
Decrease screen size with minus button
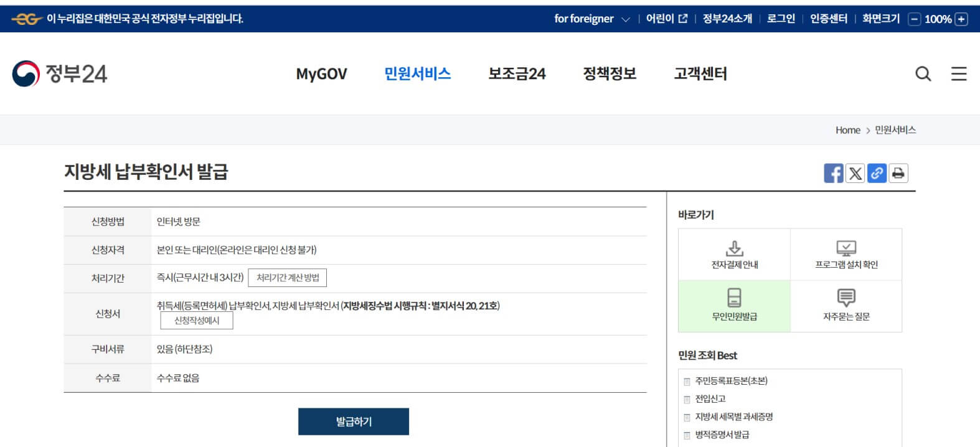(x=914, y=19)
